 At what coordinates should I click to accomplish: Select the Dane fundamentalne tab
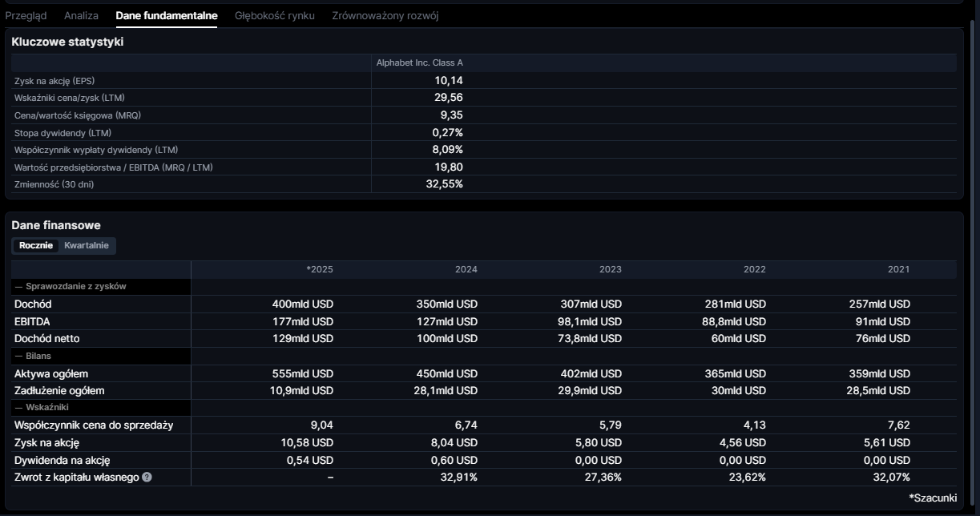coord(166,15)
